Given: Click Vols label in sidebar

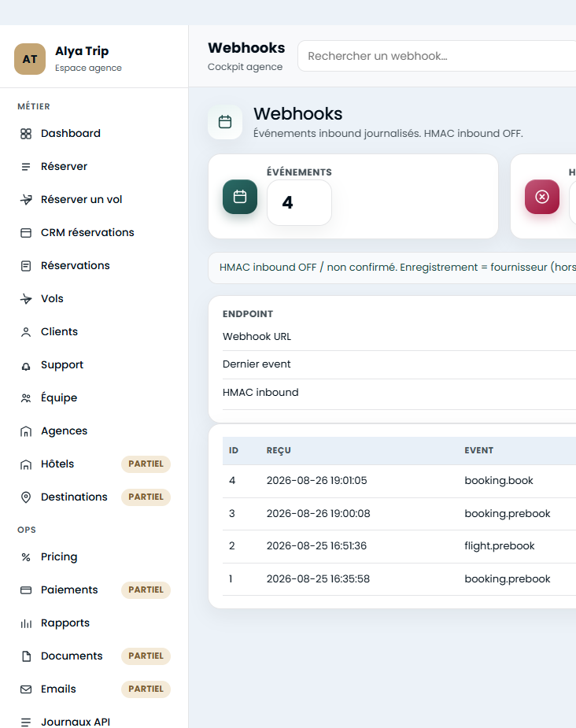Looking at the screenshot, I should point(52,298).
